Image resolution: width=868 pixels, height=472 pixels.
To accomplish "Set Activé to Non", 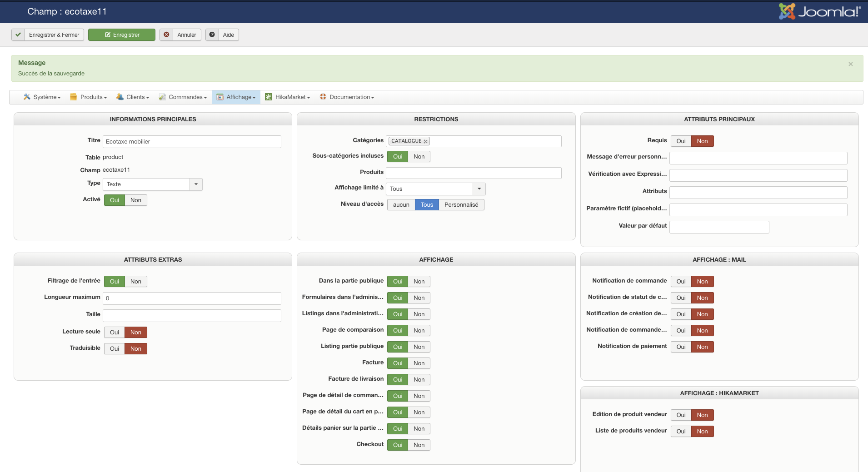I will pos(136,200).
